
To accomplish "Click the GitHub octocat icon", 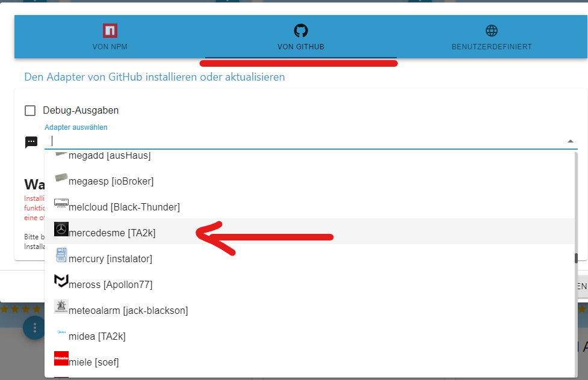I will point(301,31).
